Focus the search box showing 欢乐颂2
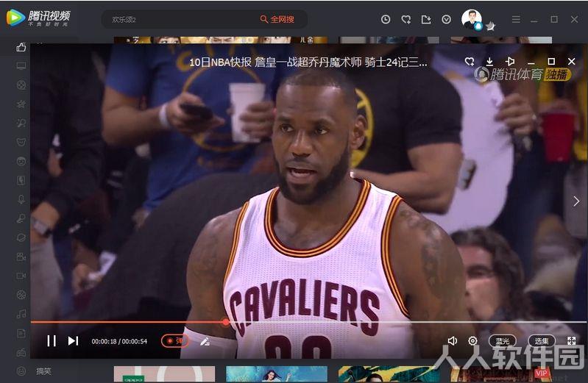The height and width of the screenshot is (383, 588). coord(180,19)
